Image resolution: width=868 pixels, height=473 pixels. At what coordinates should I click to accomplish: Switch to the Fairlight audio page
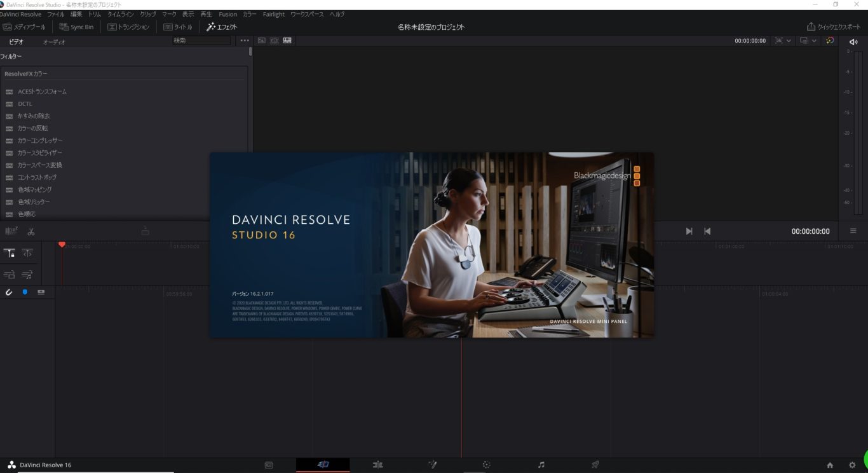541,465
